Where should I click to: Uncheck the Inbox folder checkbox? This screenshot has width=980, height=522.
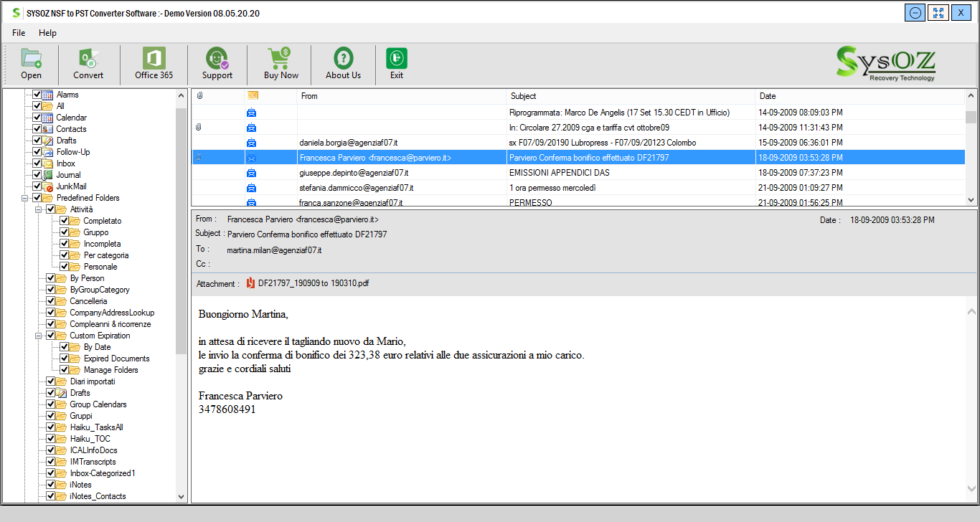click(37, 163)
